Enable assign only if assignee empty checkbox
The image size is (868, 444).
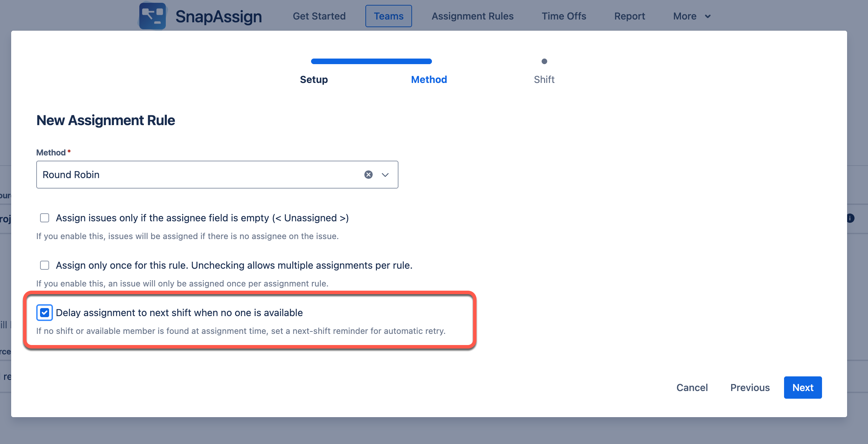click(45, 218)
